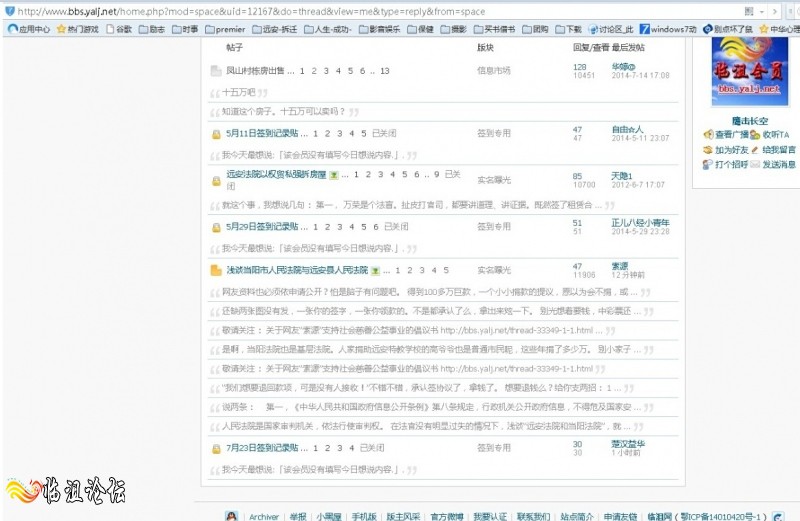The image size is (800, 521).
Task: Go to page 13 of 凤山村栋房出售 thread
Action: (384, 71)
